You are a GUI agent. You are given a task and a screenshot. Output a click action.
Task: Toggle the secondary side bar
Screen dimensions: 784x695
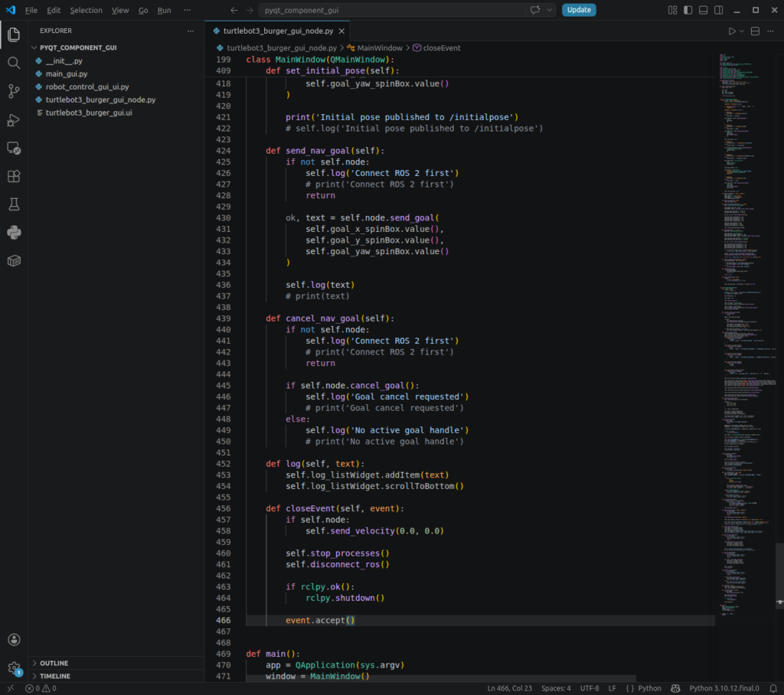pyautogui.click(x=718, y=10)
